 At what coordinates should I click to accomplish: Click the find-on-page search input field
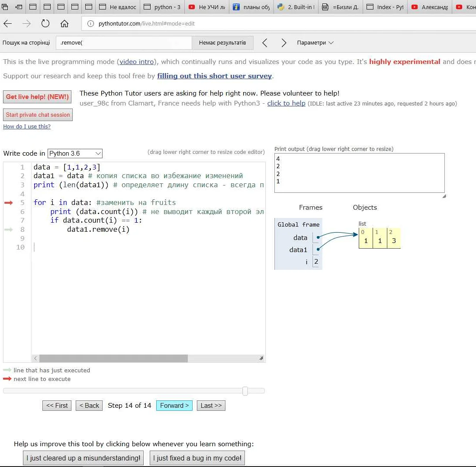124,43
